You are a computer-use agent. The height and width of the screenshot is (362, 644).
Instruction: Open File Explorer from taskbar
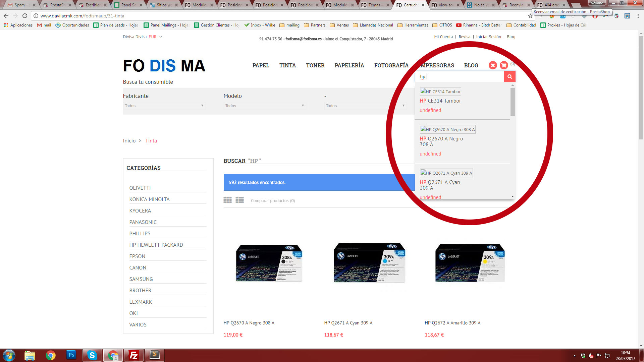pyautogui.click(x=30, y=355)
